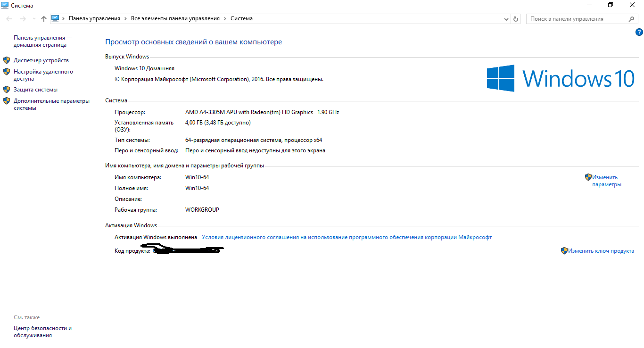The image size is (644, 348).
Task: Click the computer icon in address bar
Action: 55,18
